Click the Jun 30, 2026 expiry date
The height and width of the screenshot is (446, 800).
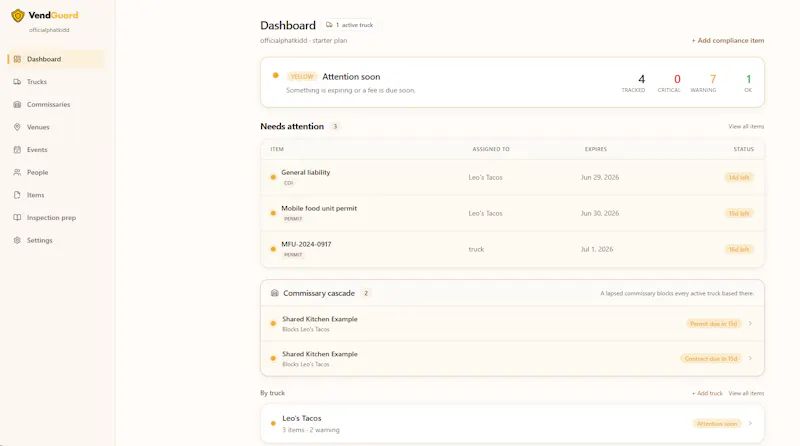[599, 213]
